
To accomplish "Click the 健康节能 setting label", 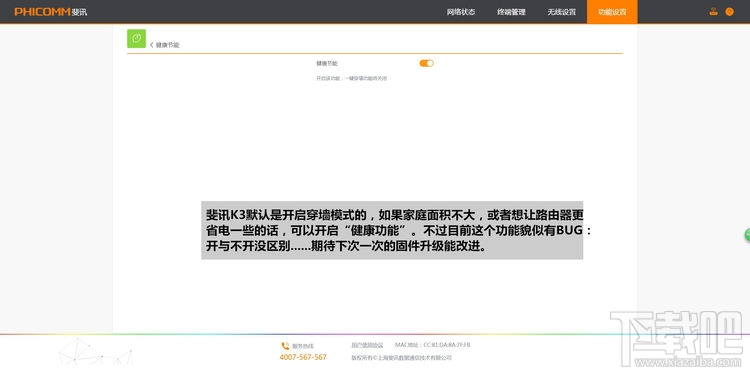I will coord(327,63).
